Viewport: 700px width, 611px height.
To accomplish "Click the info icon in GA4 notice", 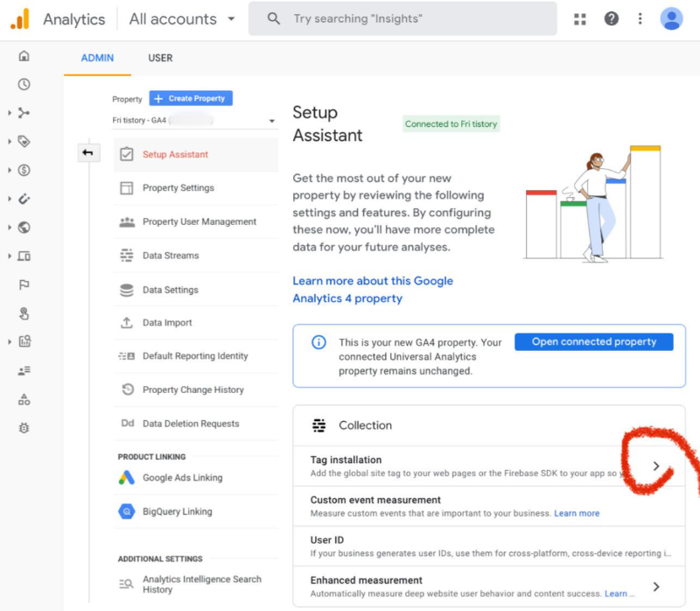I will pyautogui.click(x=318, y=342).
